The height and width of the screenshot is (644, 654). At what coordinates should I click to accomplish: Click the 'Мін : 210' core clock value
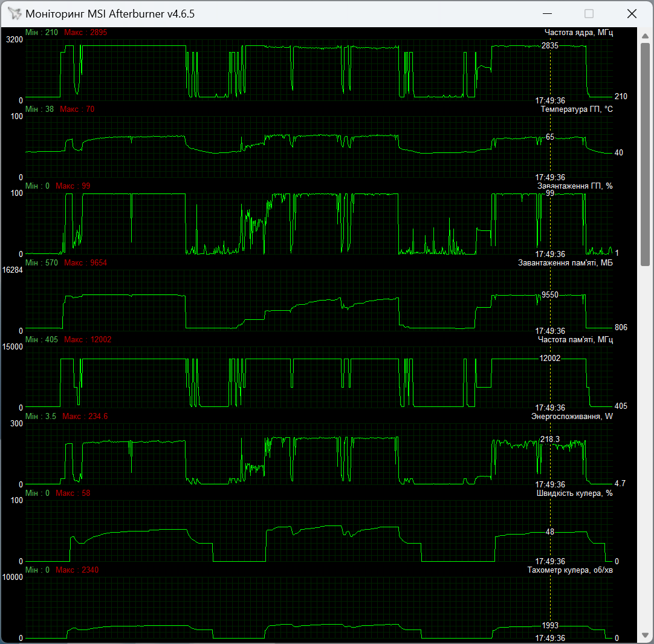(42, 32)
